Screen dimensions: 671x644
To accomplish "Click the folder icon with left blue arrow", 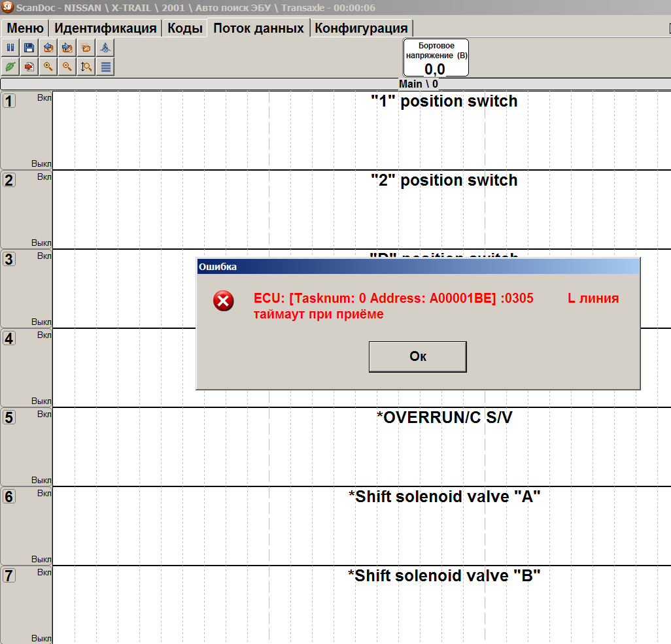I will pyautogui.click(x=48, y=48).
